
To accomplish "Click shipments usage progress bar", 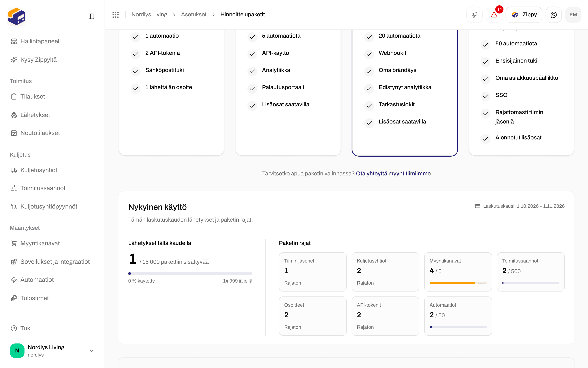I will coord(190,274).
